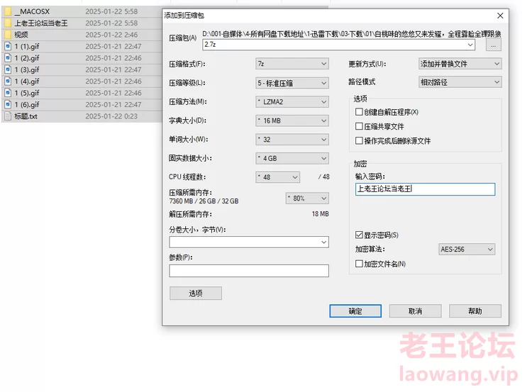
Task: Open memory usage 80% dropdown
Action: click(307, 198)
